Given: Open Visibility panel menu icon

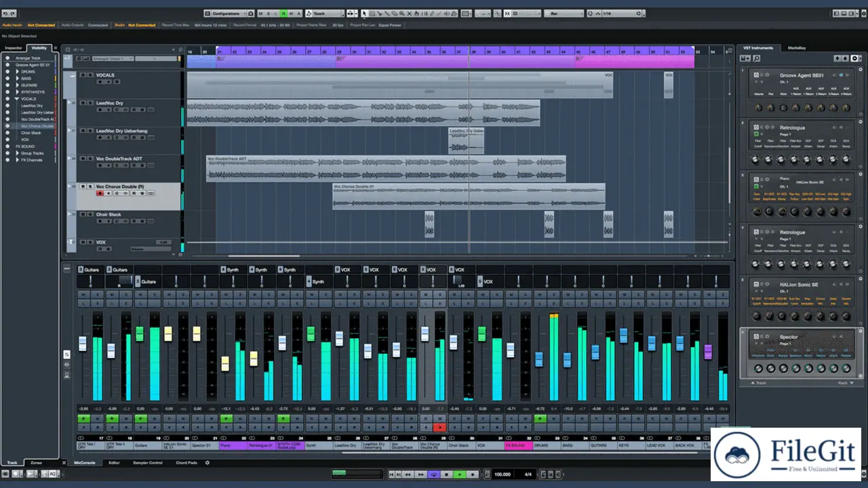Looking at the screenshot, I should point(56,48).
